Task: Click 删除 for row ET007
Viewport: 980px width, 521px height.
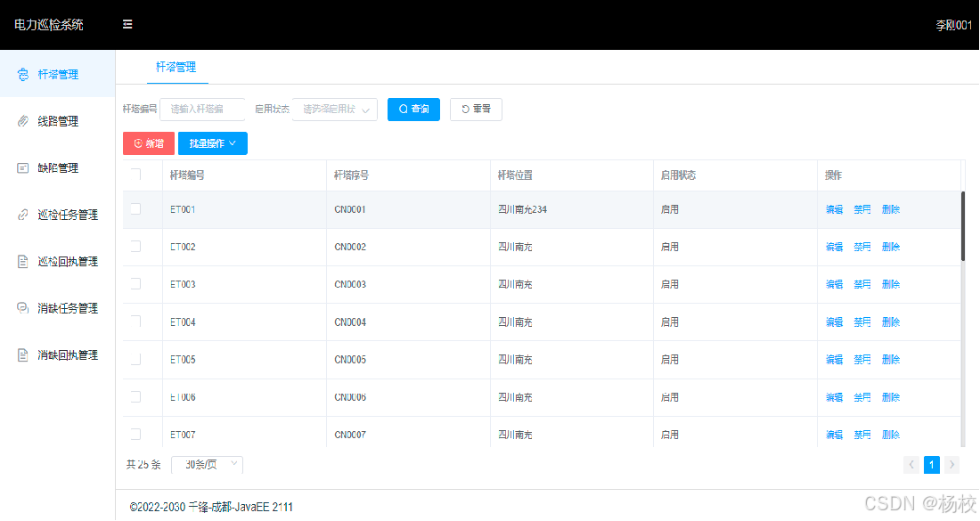Action: click(891, 435)
